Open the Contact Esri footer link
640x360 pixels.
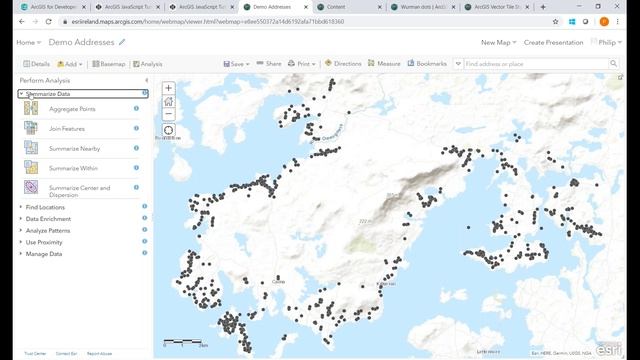click(x=66, y=353)
